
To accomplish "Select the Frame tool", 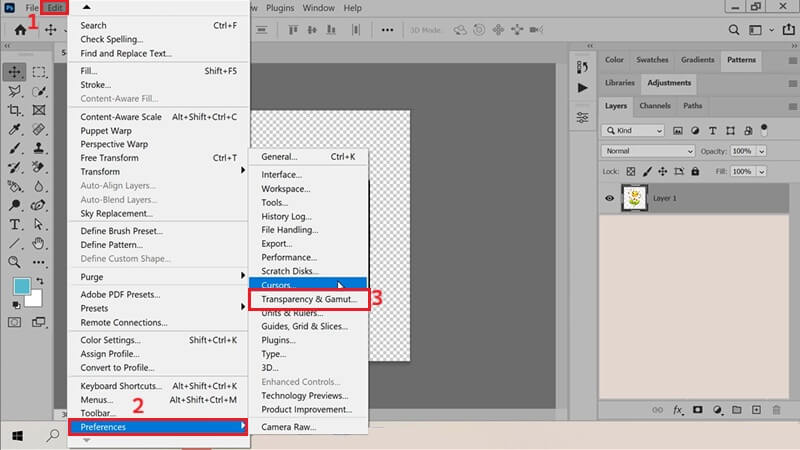I will 39,110.
